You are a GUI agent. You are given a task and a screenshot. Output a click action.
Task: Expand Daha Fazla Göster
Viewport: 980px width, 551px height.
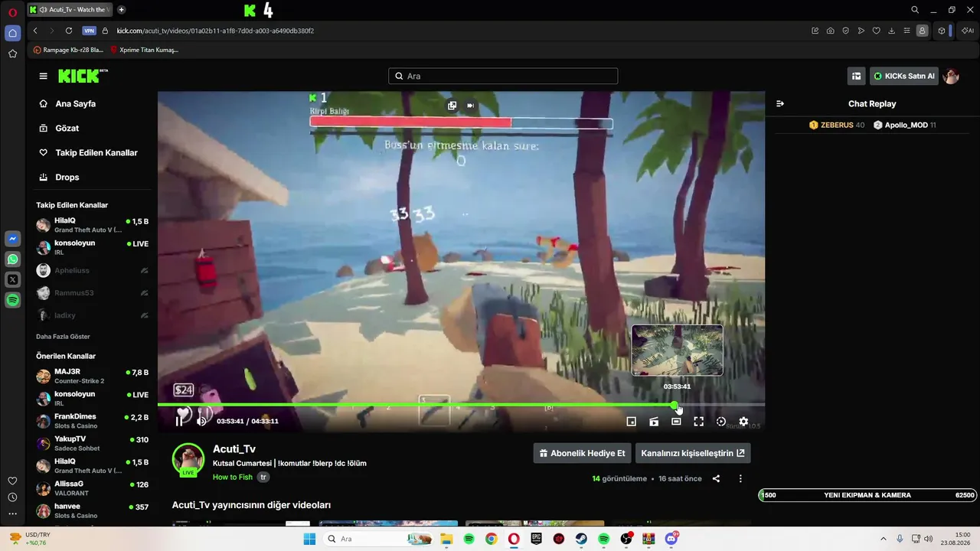(63, 337)
